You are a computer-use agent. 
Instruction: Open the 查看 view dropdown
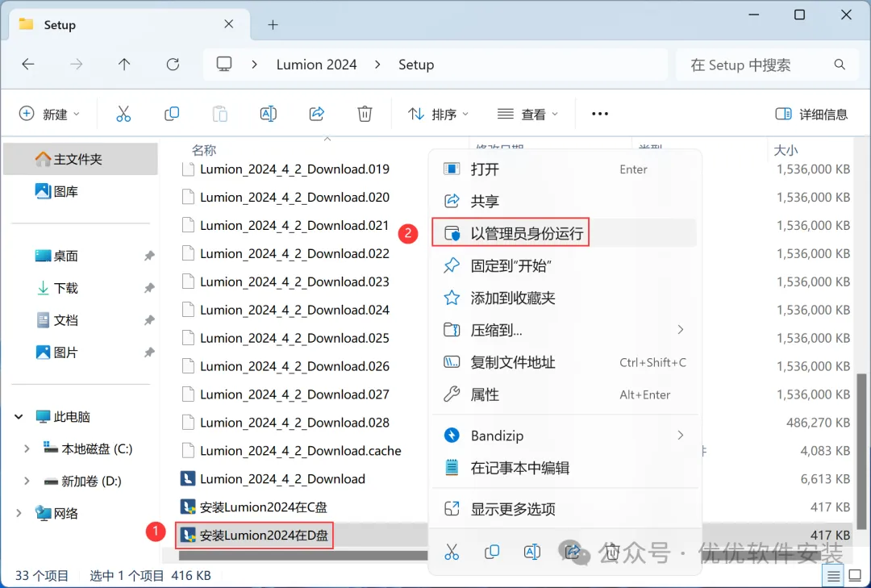(x=527, y=114)
